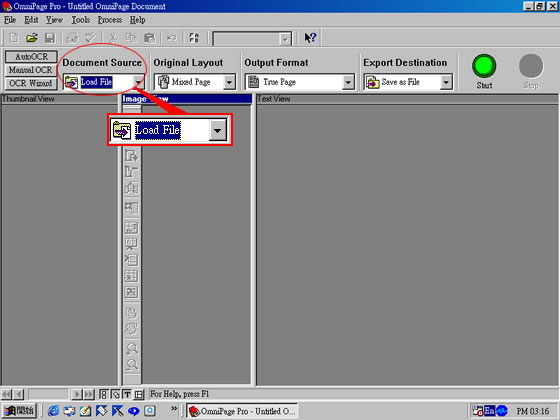Go to first page in status bar
This screenshot has height=420, width=560.
(6, 394)
